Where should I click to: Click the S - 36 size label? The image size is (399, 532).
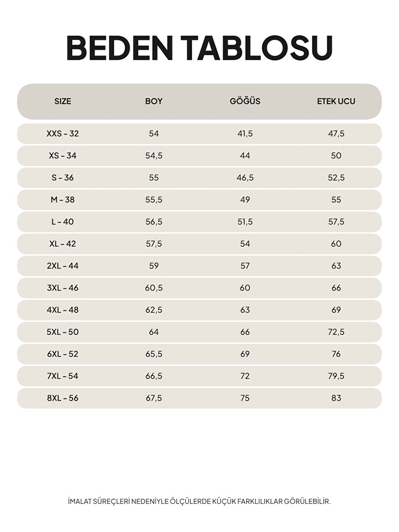63,178
